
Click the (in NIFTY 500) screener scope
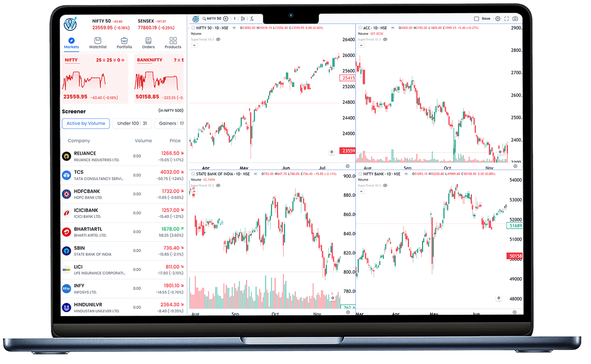click(x=171, y=110)
